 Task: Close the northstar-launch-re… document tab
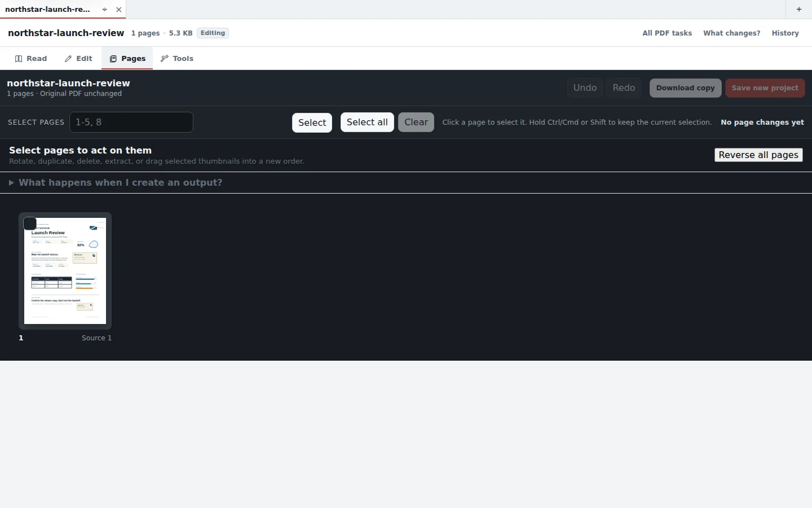tap(118, 10)
